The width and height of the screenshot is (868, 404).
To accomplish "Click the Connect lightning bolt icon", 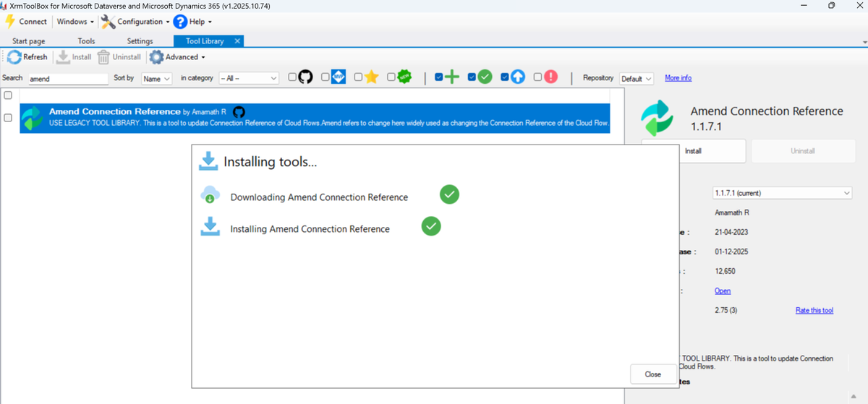I will (10, 22).
